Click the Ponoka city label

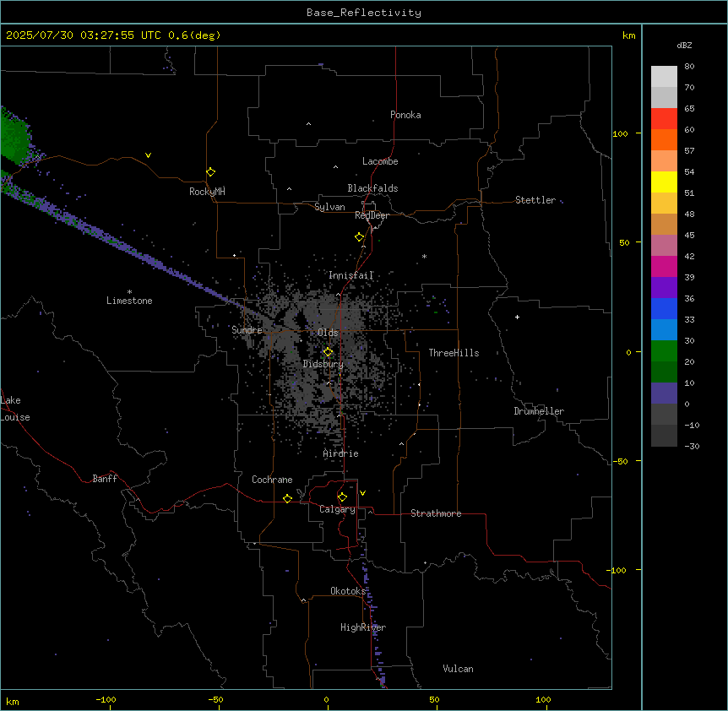[405, 115]
